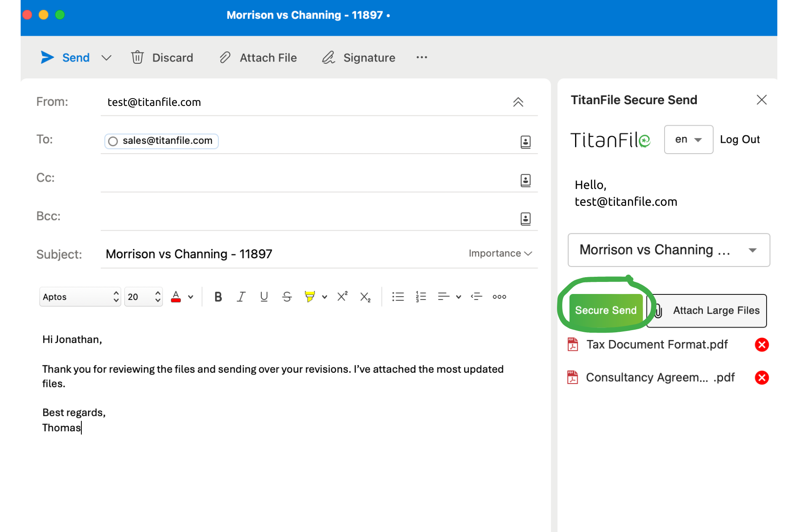
Task: Open the Morrison vs Channing channel dropdown
Action: [x=669, y=250]
